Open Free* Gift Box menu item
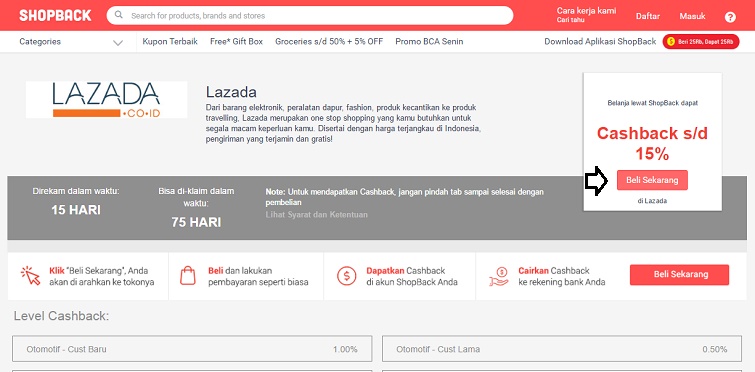Screen dimensions: 755x372 coord(236,41)
